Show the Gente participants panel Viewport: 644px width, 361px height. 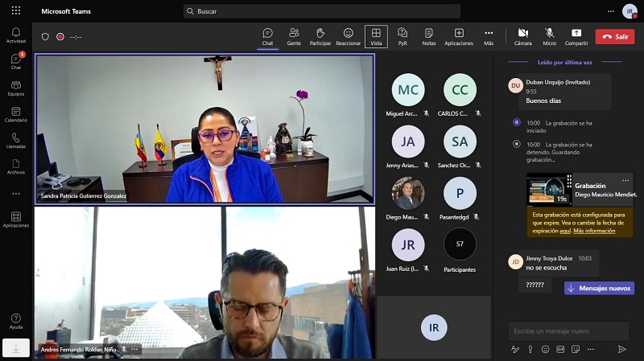click(x=294, y=36)
